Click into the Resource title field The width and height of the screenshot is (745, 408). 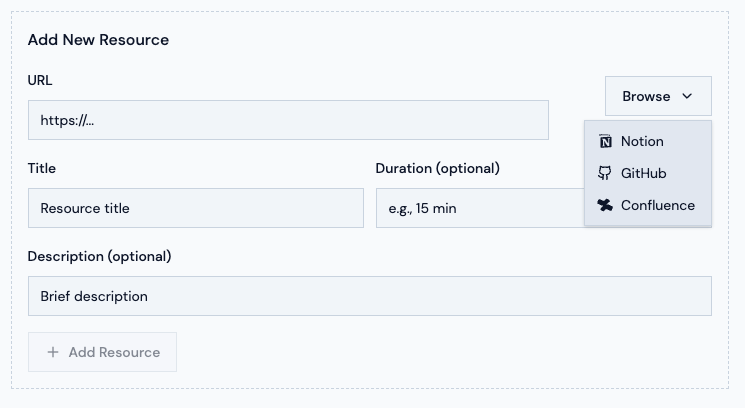195,208
